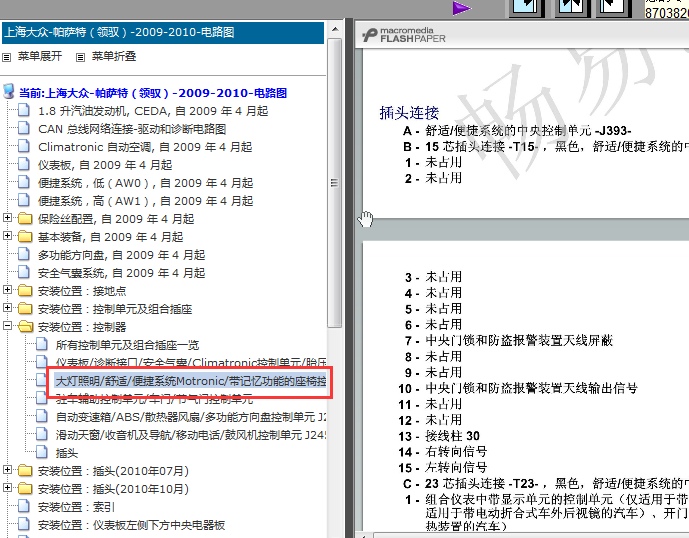Expand the 安装位置：插头(2010年07月) node
Screen dimensions: 689x538
click(7, 469)
